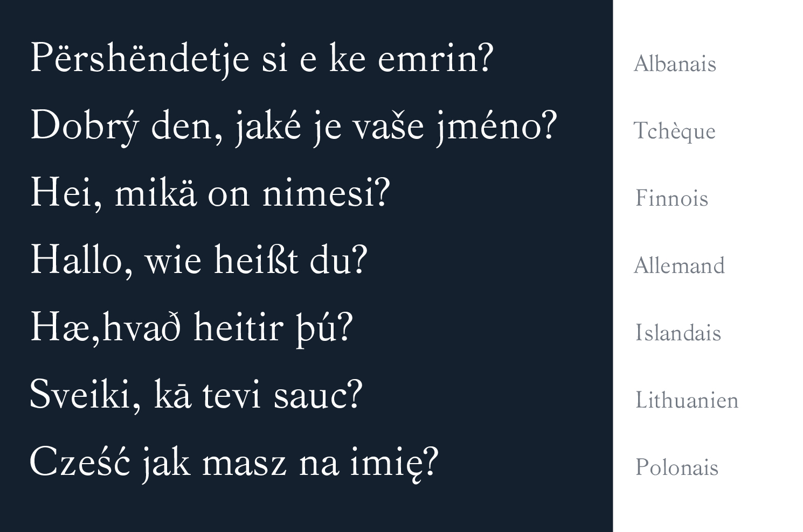Click the Finnish sentence 'Hei, mikä on nimesi?'
The image size is (803, 532).
(210, 193)
